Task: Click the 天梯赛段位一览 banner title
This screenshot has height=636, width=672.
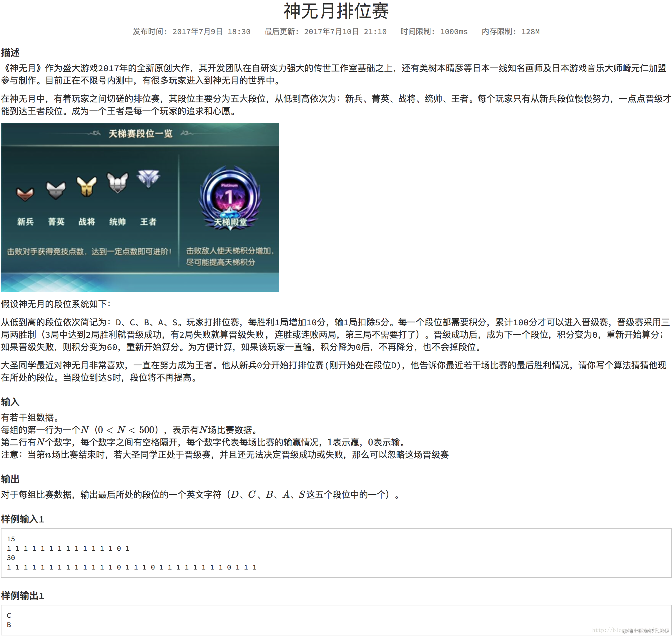Action: coord(140,134)
